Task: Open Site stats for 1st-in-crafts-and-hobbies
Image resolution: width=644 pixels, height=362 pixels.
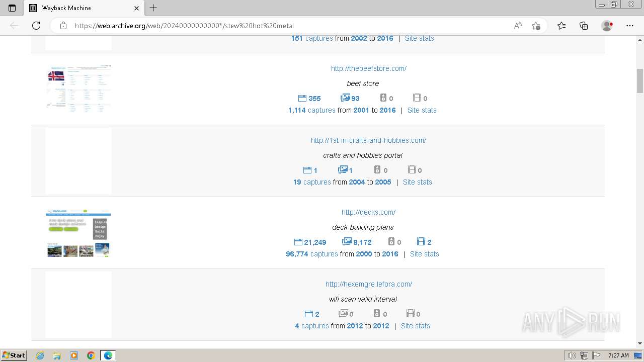Action: coord(418,182)
